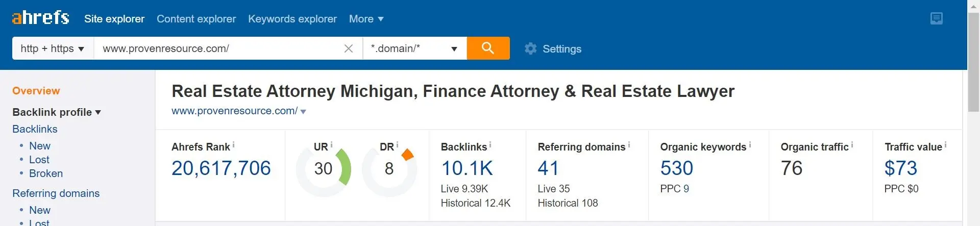980x226 pixels.
Task: Open Keywords explorer tab
Action: pyautogui.click(x=292, y=19)
